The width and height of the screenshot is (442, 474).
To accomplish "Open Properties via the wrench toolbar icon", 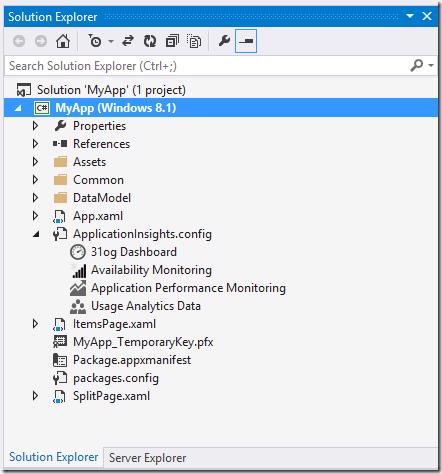I will pos(224,41).
